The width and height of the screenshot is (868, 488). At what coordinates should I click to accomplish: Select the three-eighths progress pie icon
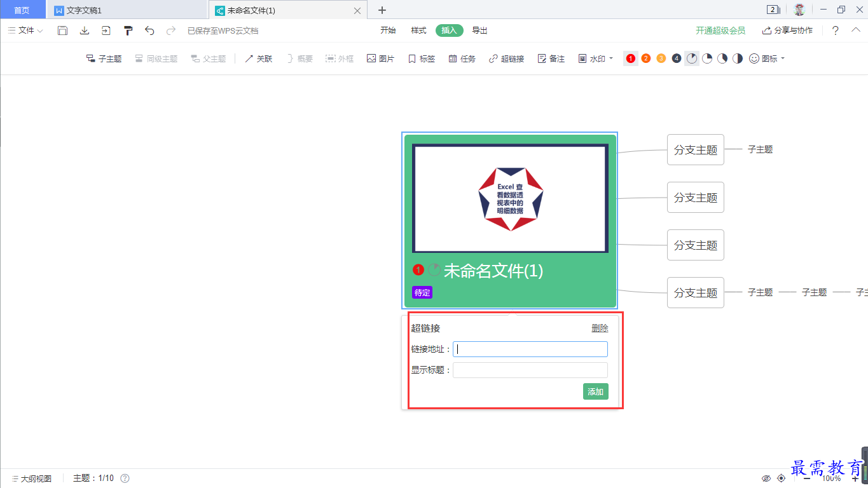722,58
